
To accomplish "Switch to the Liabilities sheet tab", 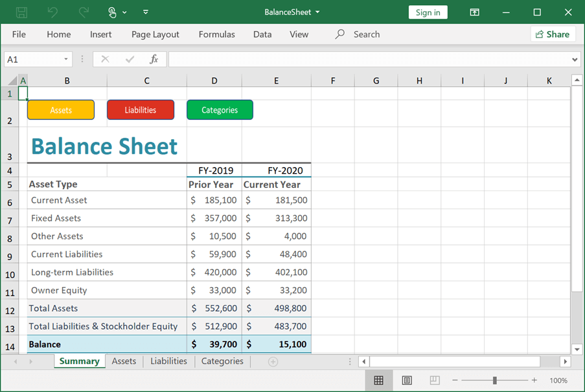I will pos(168,362).
